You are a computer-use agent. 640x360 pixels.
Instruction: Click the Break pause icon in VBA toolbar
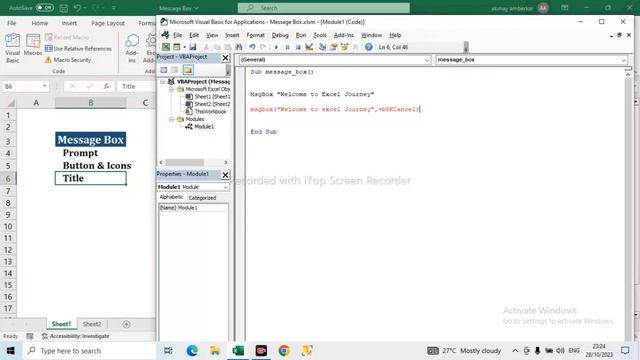click(287, 47)
